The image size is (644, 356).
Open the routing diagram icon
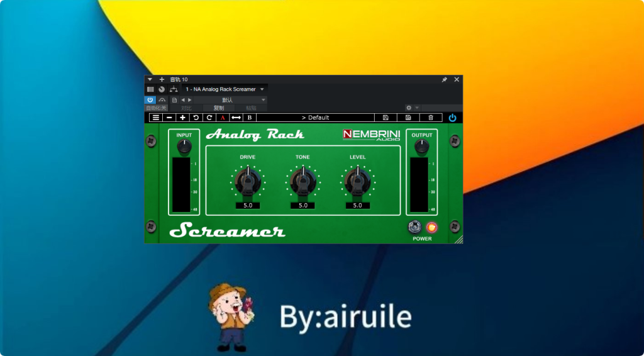(x=174, y=89)
